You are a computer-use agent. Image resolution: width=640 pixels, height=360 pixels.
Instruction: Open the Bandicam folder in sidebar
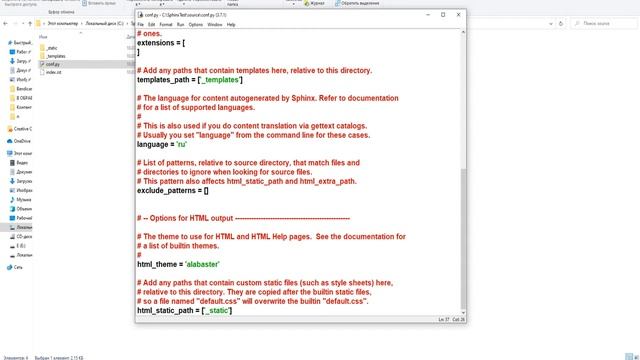[x=21, y=89]
